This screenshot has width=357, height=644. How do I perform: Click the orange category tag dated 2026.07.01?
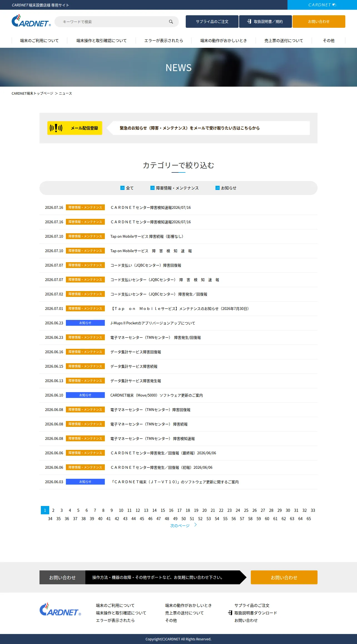[x=85, y=309]
